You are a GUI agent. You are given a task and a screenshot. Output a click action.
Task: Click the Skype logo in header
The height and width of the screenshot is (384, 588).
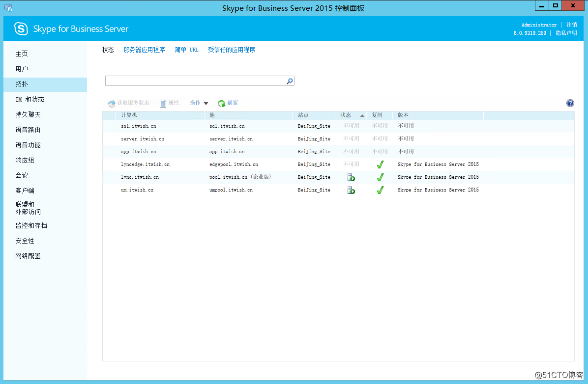pyautogui.click(x=21, y=29)
